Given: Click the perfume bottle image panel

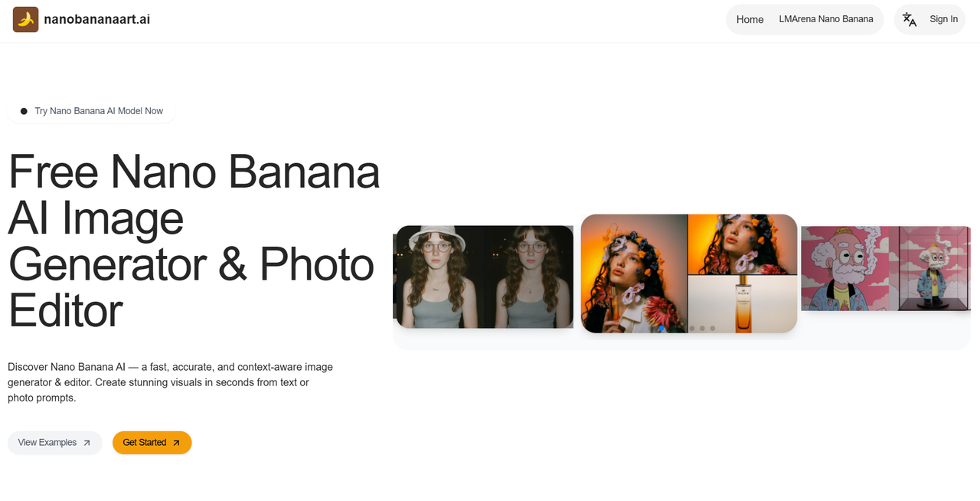Looking at the screenshot, I should click(743, 304).
